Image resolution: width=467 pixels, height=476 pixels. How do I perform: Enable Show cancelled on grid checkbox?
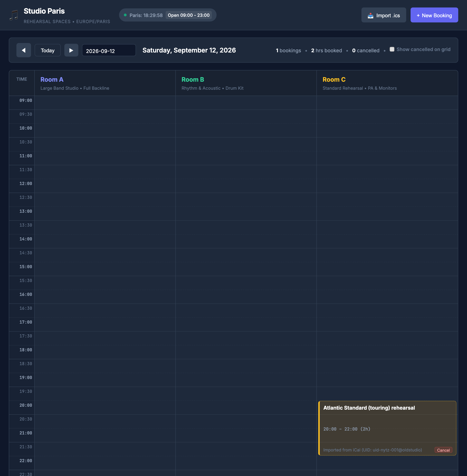pos(392,49)
